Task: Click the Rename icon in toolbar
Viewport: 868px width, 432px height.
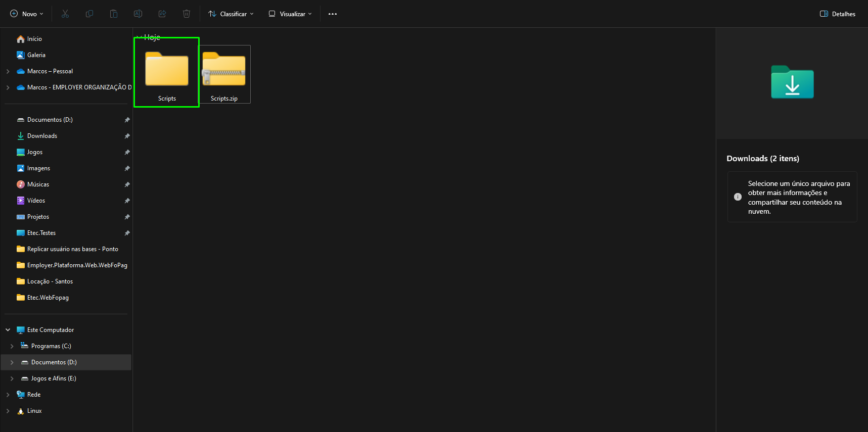Action: point(138,14)
